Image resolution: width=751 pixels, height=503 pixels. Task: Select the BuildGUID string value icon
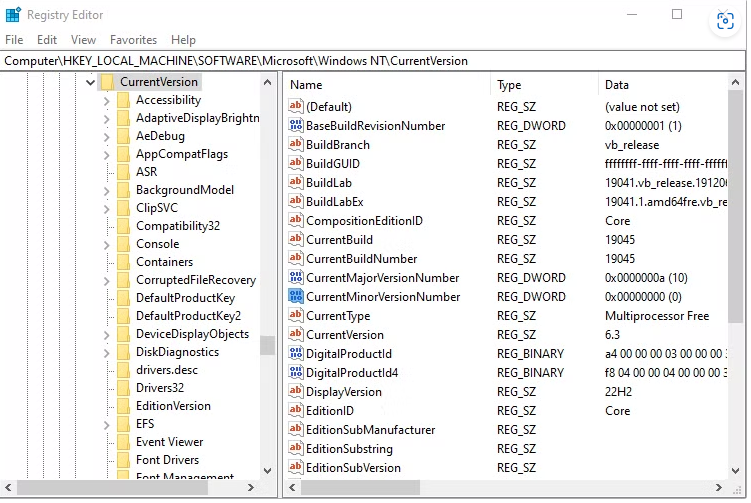tap(296, 163)
